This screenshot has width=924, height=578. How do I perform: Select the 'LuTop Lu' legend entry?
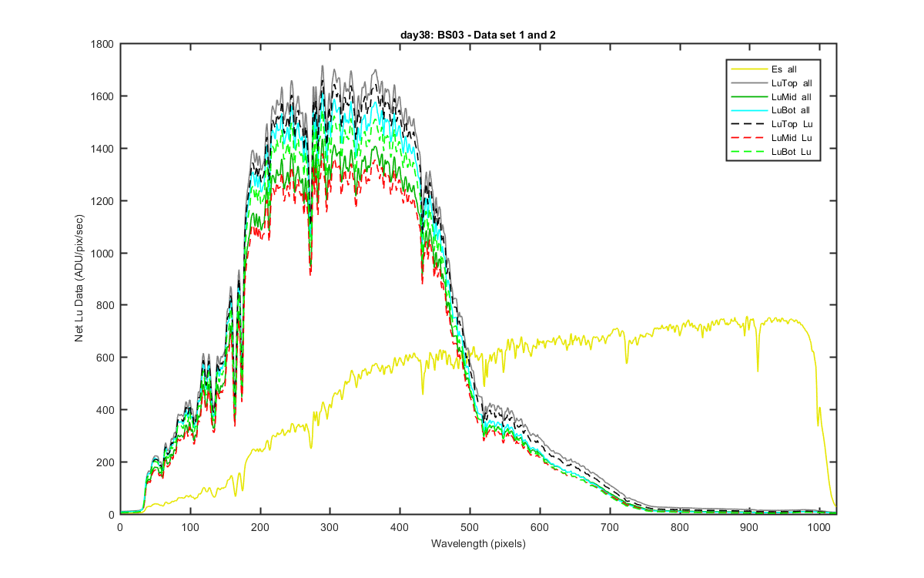tap(774, 124)
